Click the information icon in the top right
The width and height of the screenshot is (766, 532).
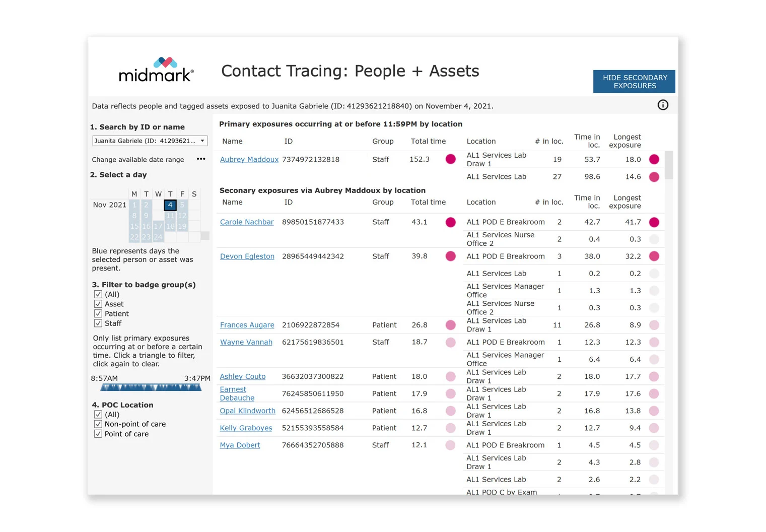click(663, 105)
